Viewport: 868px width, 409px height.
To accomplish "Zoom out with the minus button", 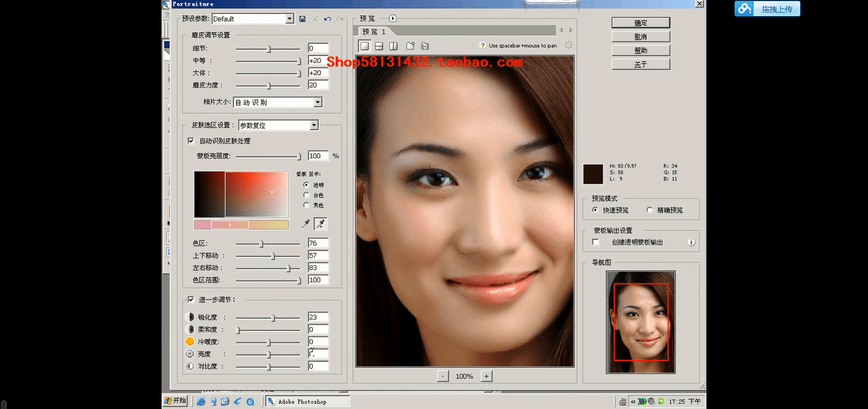I will tap(443, 376).
